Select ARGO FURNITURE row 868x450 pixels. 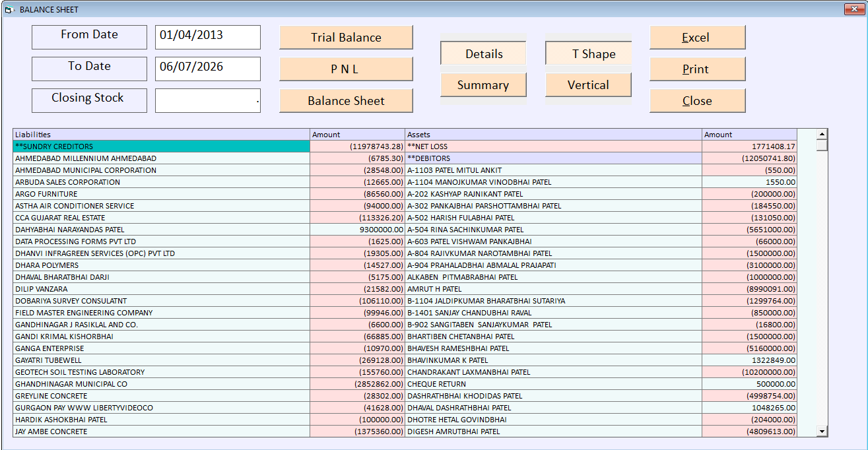pos(161,194)
